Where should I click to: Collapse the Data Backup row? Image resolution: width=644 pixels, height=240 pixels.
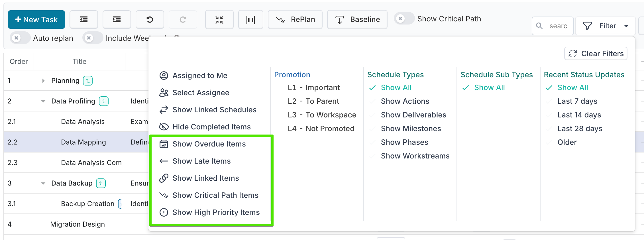tap(43, 183)
